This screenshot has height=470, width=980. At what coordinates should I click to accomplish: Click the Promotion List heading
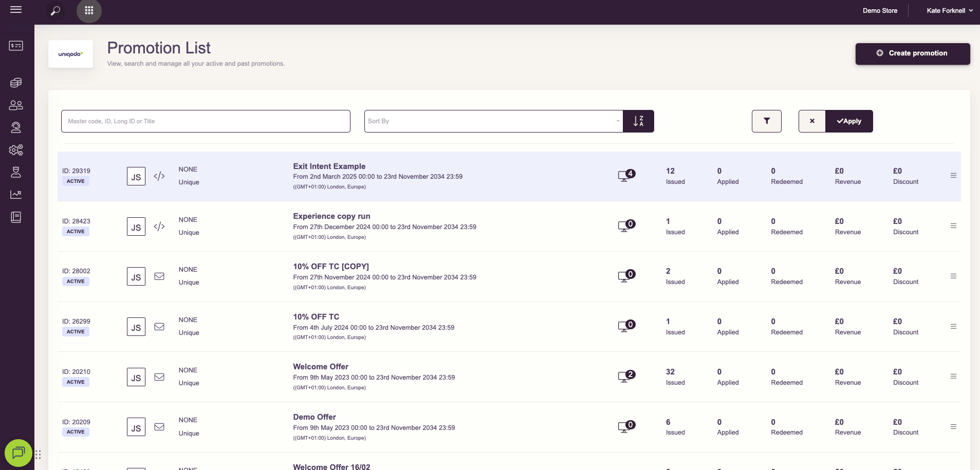[159, 48]
